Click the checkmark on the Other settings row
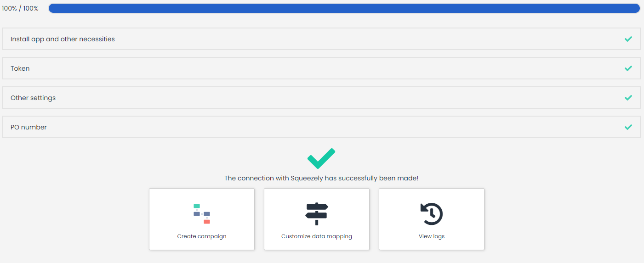 tap(628, 98)
